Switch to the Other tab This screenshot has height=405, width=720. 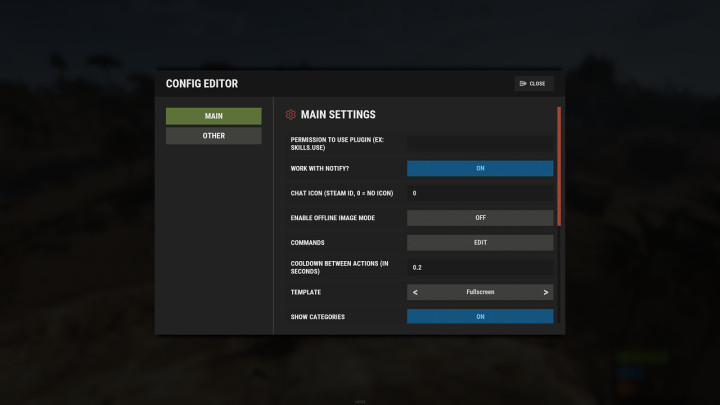pyautogui.click(x=214, y=136)
